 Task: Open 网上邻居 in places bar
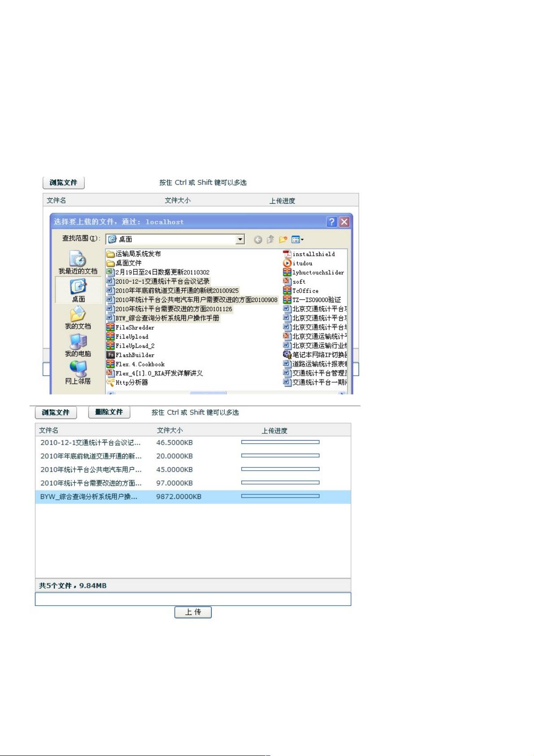[78, 373]
